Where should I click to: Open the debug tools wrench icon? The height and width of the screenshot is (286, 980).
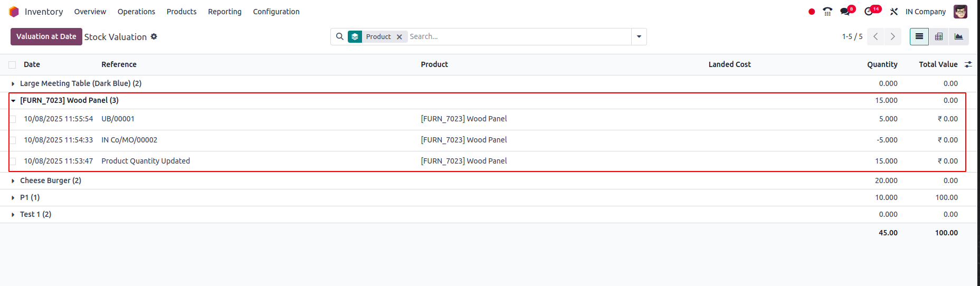(894, 12)
